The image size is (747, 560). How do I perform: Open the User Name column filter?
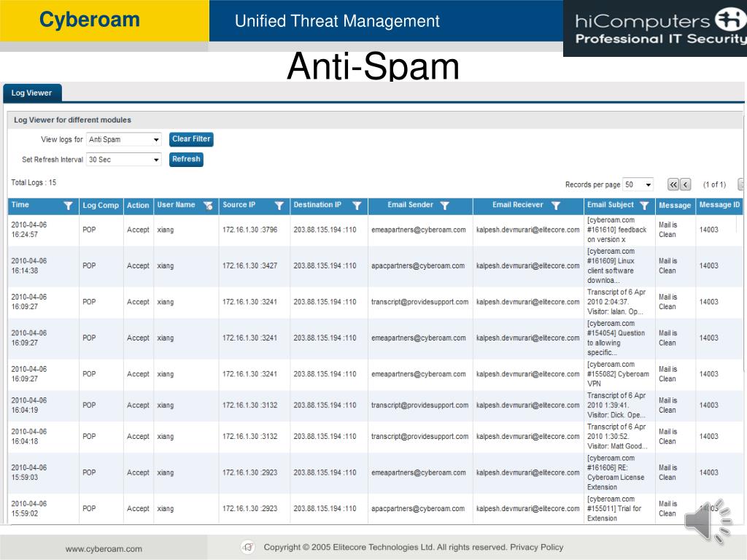click(208, 206)
